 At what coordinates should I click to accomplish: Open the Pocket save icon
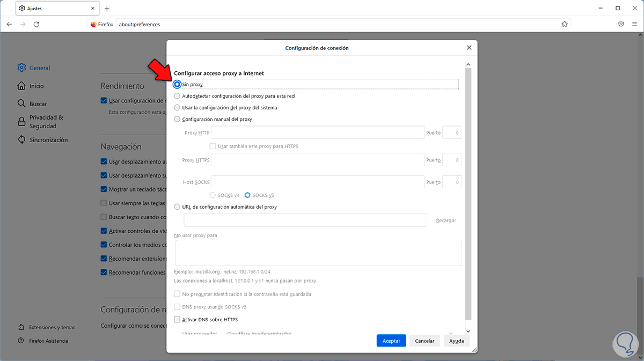click(621, 24)
